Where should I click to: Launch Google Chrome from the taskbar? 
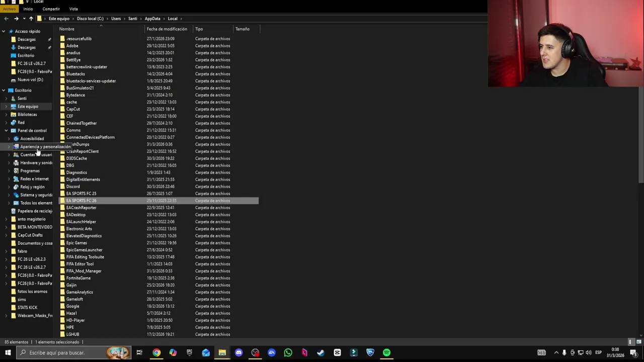pyautogui.click(x=156, y=352)
